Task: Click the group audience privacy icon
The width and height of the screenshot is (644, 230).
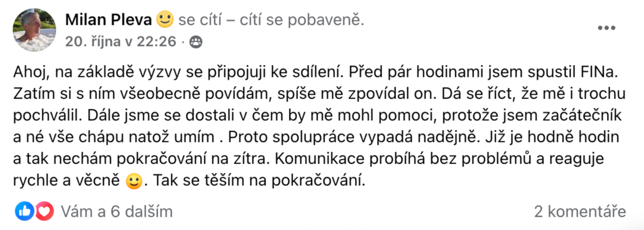Action: point(196,42)
